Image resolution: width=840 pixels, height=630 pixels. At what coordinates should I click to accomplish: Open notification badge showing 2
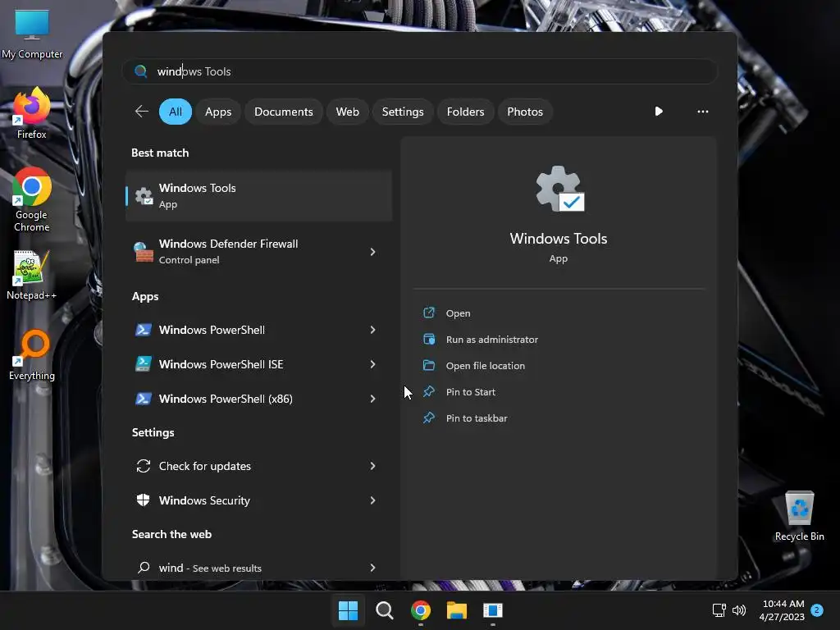817,609
